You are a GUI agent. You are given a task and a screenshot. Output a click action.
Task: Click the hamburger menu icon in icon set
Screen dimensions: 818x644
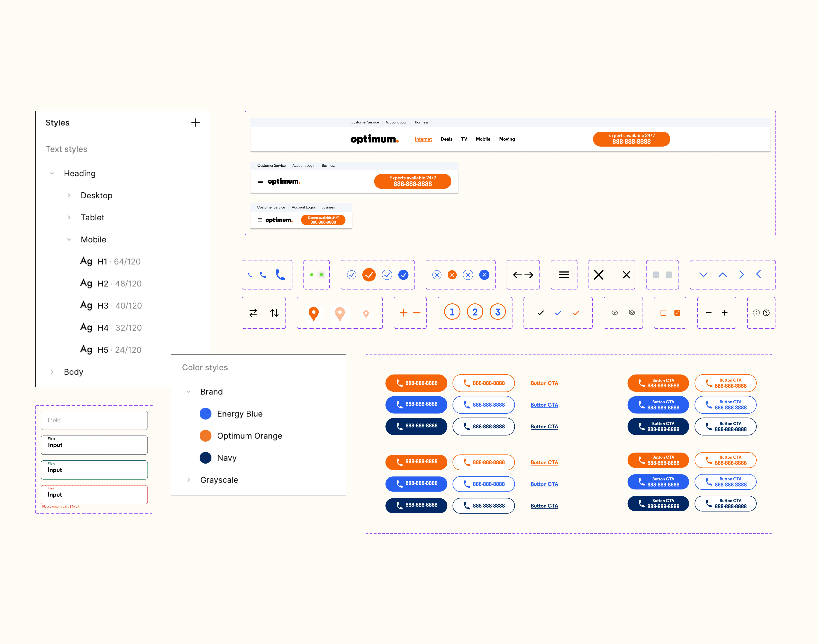click(x=564, y=275)
